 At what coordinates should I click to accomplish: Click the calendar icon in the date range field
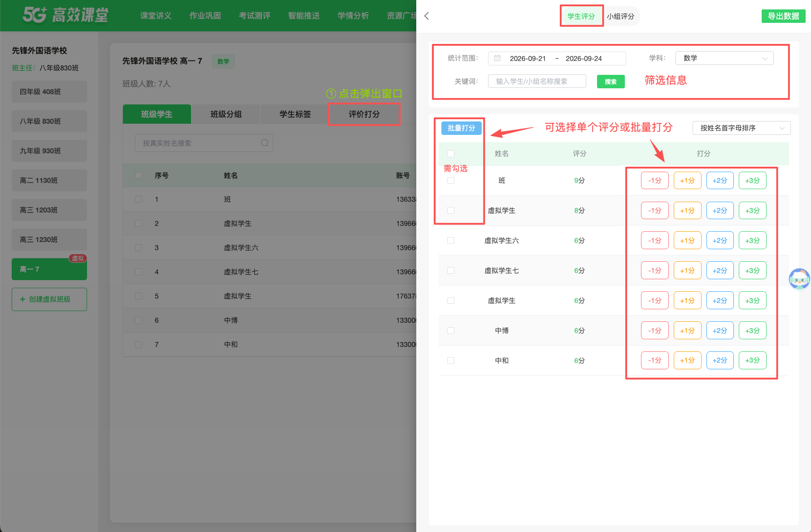(x=497, y=58)
